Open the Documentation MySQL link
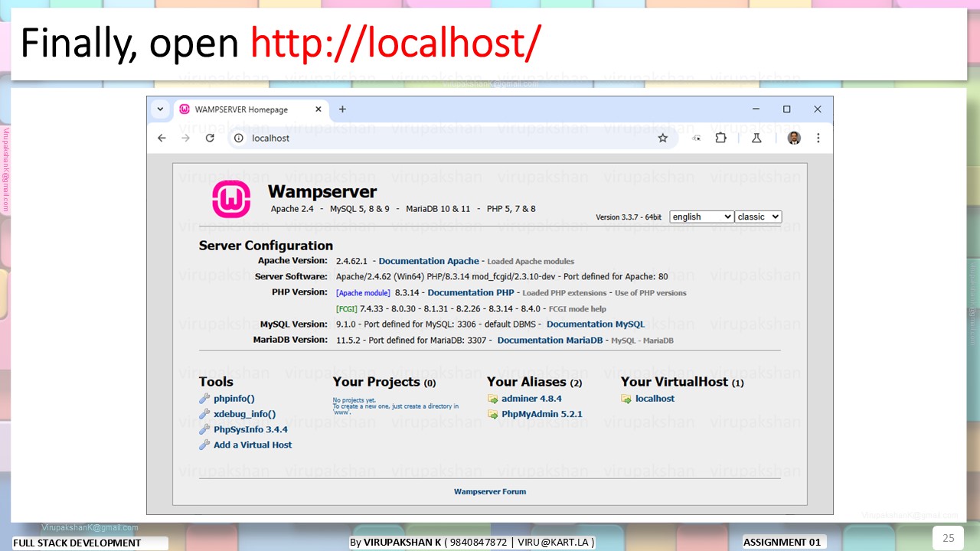 [x=596, y=324]
